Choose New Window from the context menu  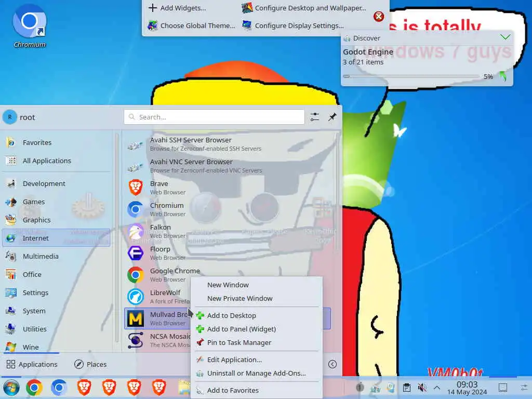[x=257, y=285]
